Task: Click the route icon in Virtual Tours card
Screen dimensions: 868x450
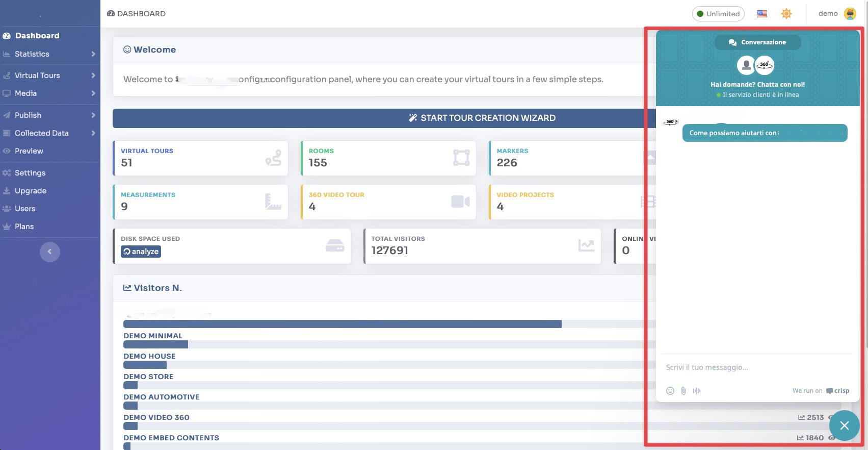Action: [x=273, y=158]
